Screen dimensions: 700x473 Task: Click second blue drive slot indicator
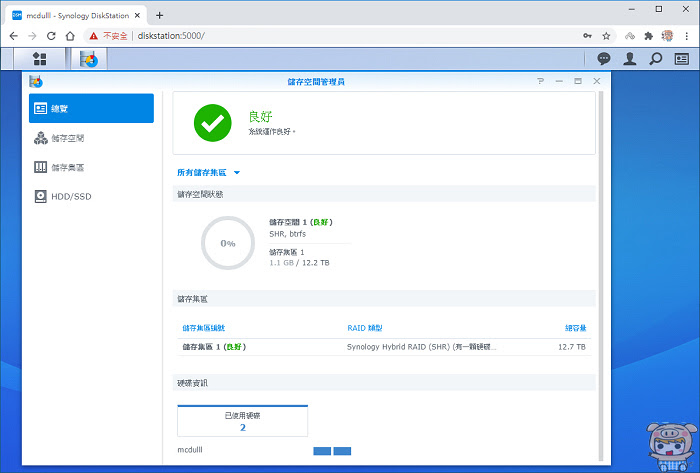(x=342, y=451)
